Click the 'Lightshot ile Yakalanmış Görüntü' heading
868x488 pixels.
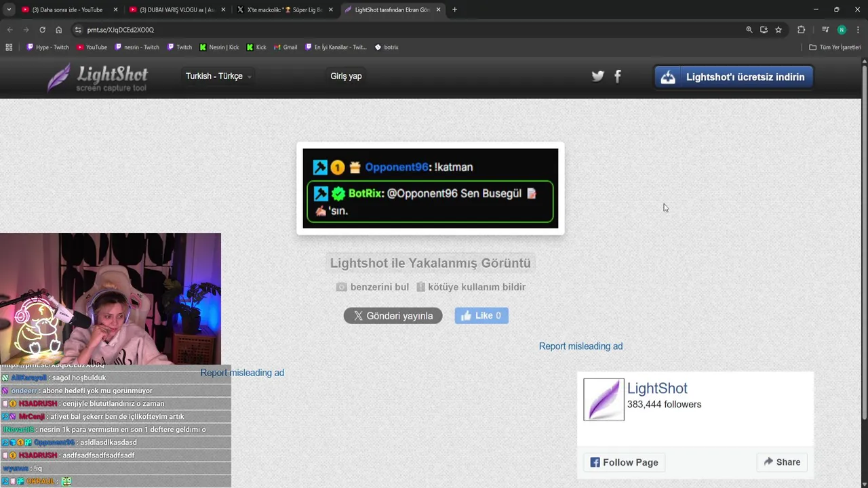(x=431, y=263)
